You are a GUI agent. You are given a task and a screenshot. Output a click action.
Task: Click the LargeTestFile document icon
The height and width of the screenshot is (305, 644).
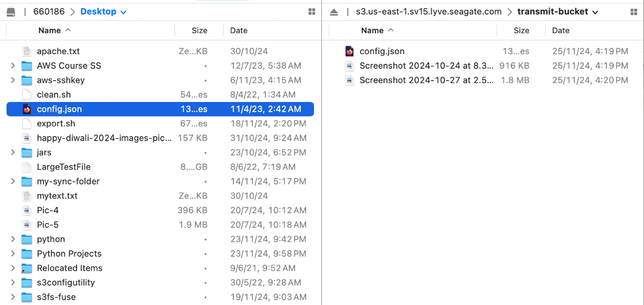[x=27, y=167]
